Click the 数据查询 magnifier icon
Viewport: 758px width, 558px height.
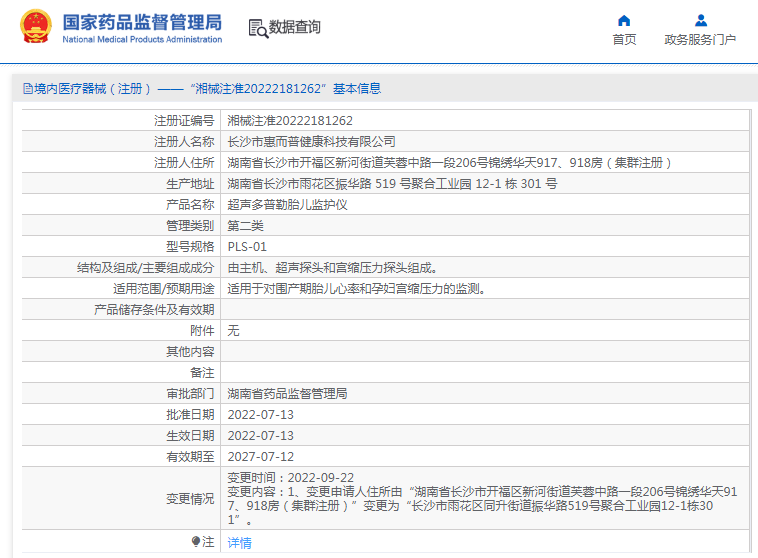(x=258, y=29)
